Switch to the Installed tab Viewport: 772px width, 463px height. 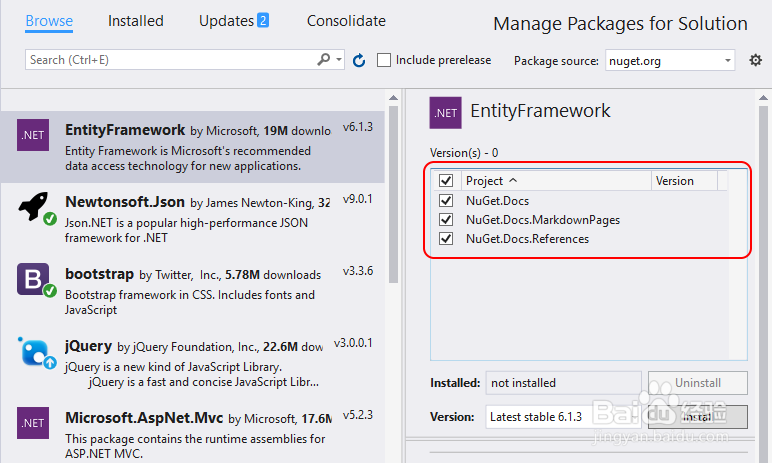tap(135, 21)
